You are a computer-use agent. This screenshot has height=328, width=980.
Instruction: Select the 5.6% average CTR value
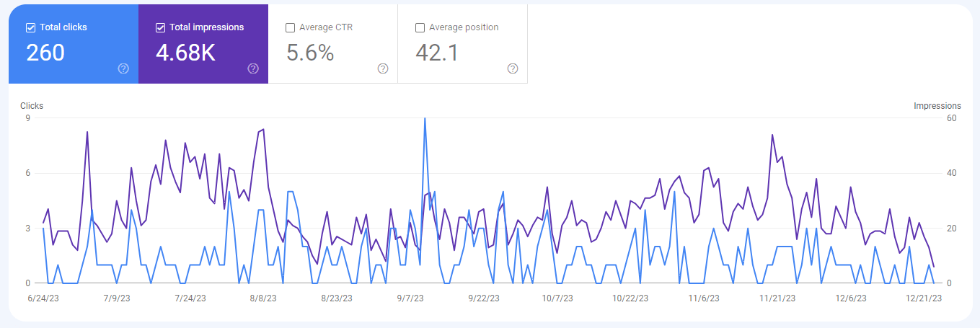(310, 53)
